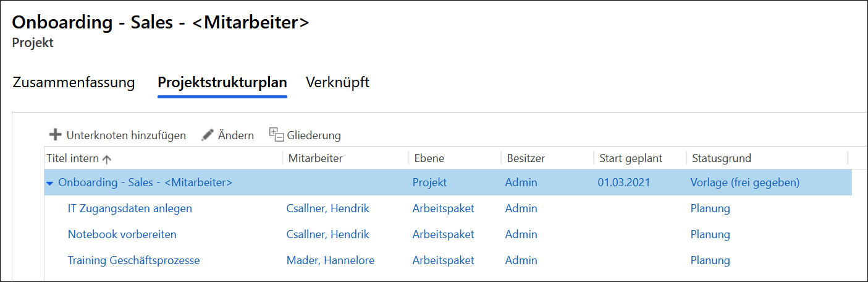The height and width of the screenshot is (282, 868).
Task: Open the IT Zugangsdaten anlegen work package
Action: (x=130, y=208)
